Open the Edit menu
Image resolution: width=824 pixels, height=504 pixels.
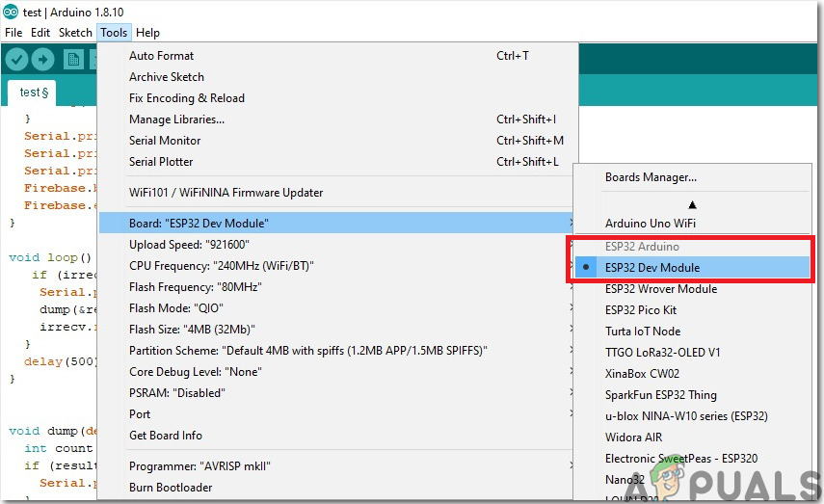(x=40, y=33)
